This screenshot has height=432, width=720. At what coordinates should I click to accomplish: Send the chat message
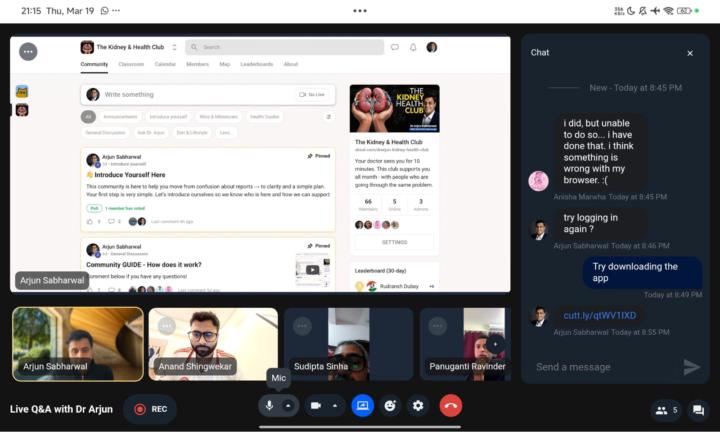(x=691, y=367)
